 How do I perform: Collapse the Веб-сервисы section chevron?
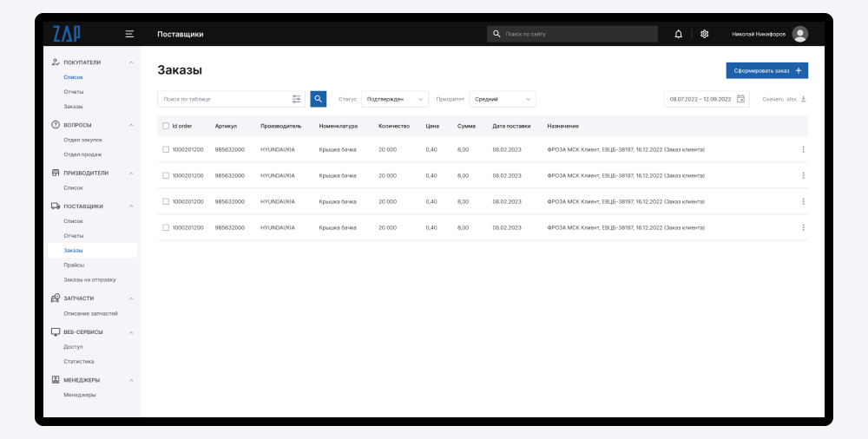(x=131, y=332)
